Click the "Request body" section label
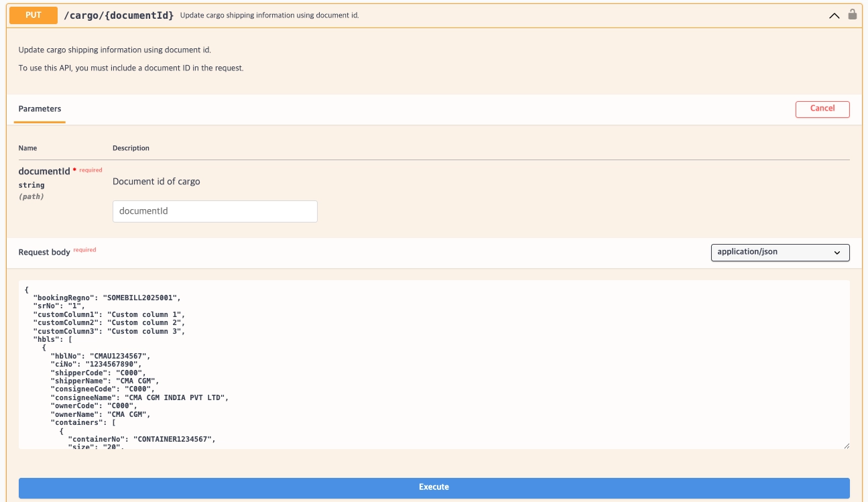Screen dimensions: 868x502 click(x=44, y=253)
